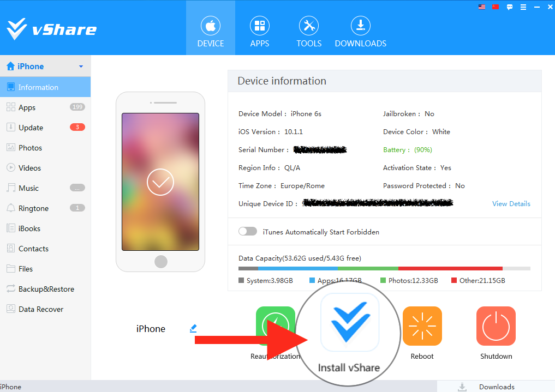555x392 pixels.
Task: Click the Activation State Yes text
Action: pyautogui.click(x=417, y=168)
